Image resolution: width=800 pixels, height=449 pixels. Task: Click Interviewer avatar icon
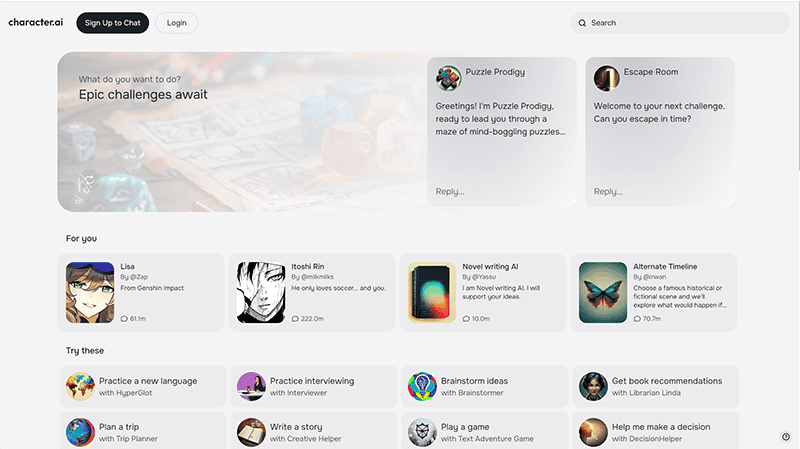[251, 386]
